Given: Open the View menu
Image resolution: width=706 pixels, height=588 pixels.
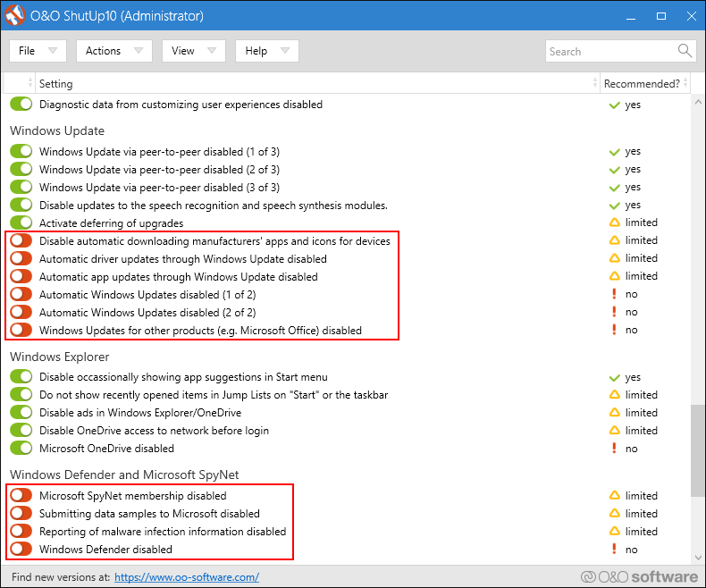Looking at the screenshot, I should pyautogui.click(x=194, y=50).
